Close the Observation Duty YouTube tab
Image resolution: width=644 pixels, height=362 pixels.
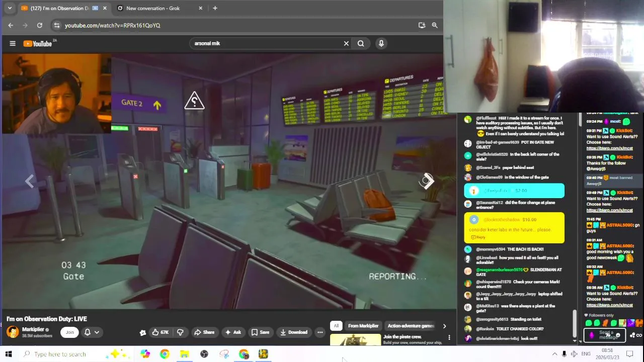105,8
